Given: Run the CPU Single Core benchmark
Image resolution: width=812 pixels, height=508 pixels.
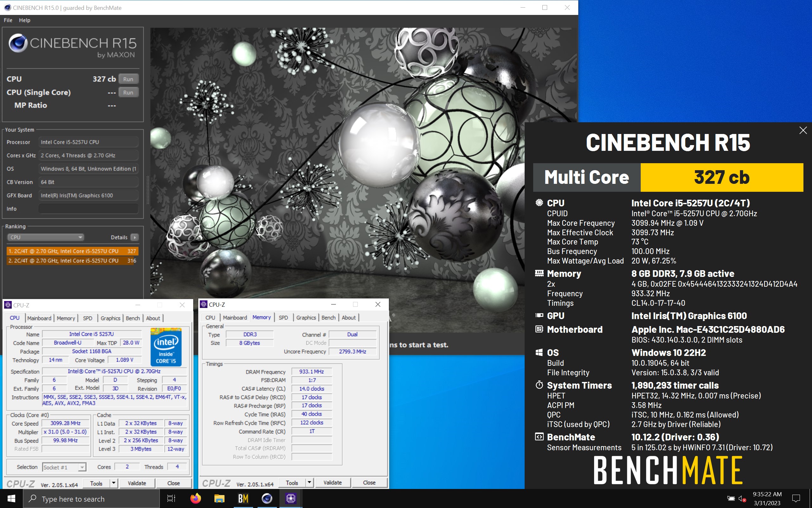Looking at the screenshot, I should tap(128, 92).
